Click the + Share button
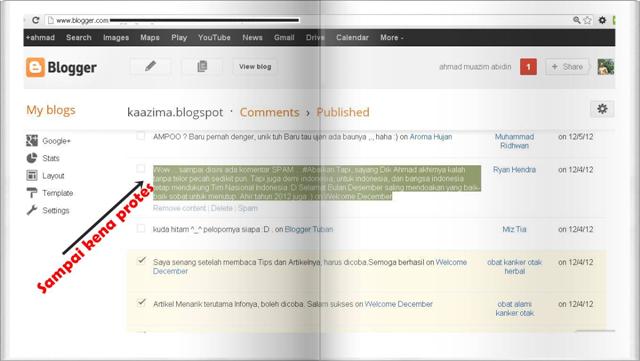 point(567,67)
